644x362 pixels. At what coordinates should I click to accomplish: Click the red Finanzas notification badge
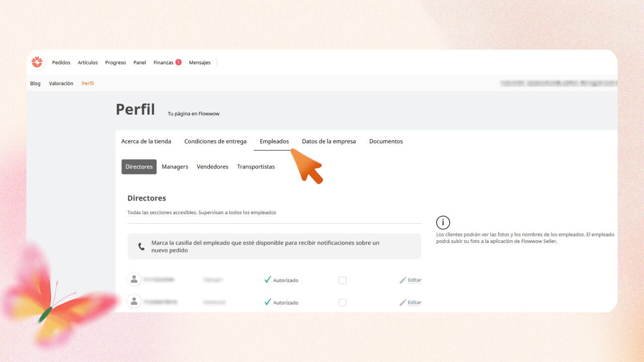point(178,62)
